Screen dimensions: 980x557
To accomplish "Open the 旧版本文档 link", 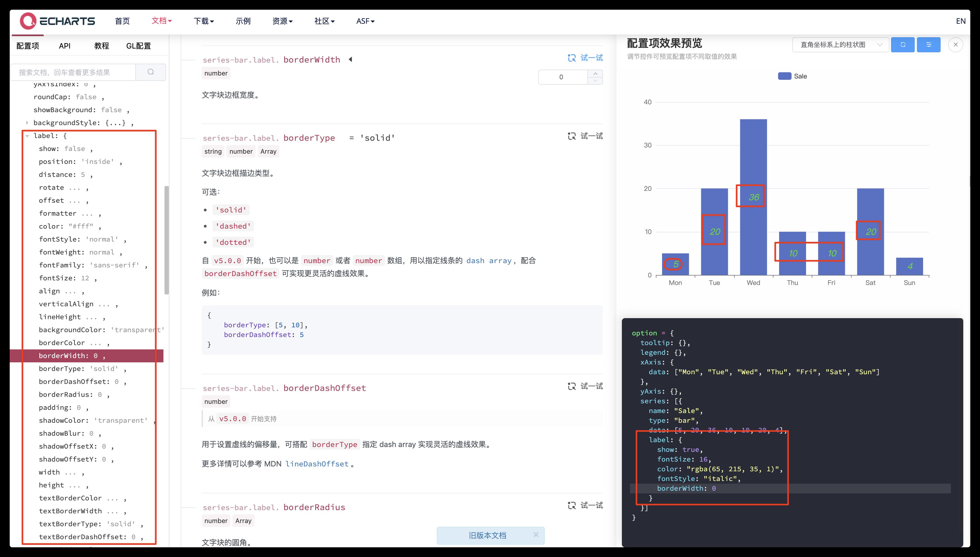I will pyautogui.click(x=487, y=535).
